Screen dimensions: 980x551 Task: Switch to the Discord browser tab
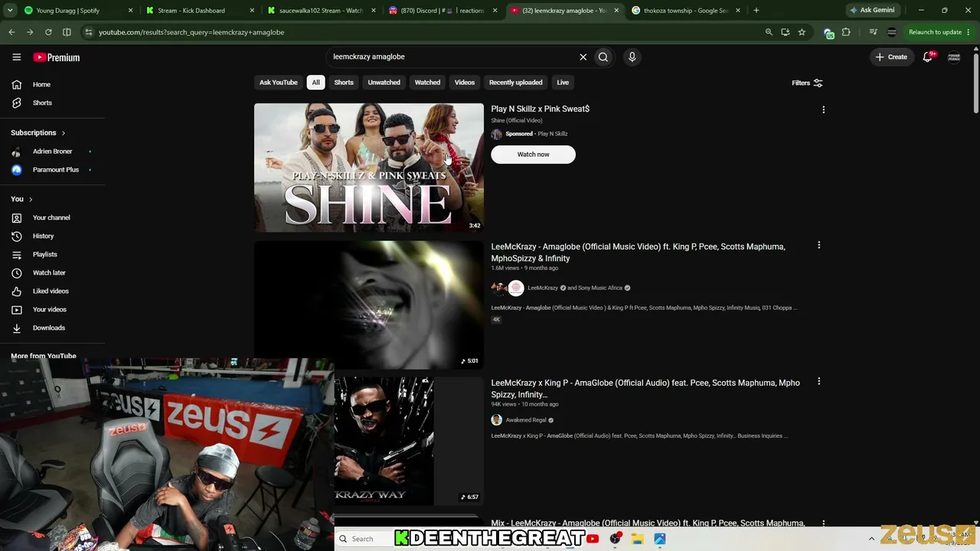[x=443, y=11]
